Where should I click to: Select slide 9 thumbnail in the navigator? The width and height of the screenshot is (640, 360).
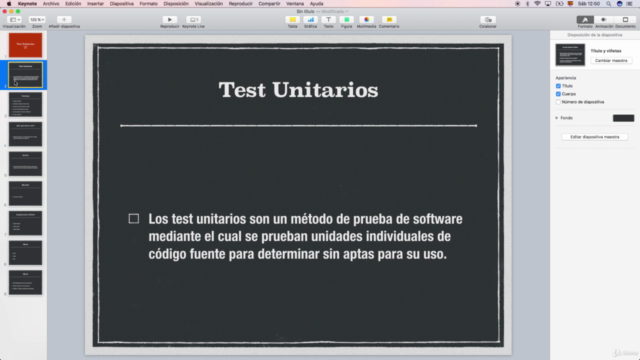pos(25,282)
